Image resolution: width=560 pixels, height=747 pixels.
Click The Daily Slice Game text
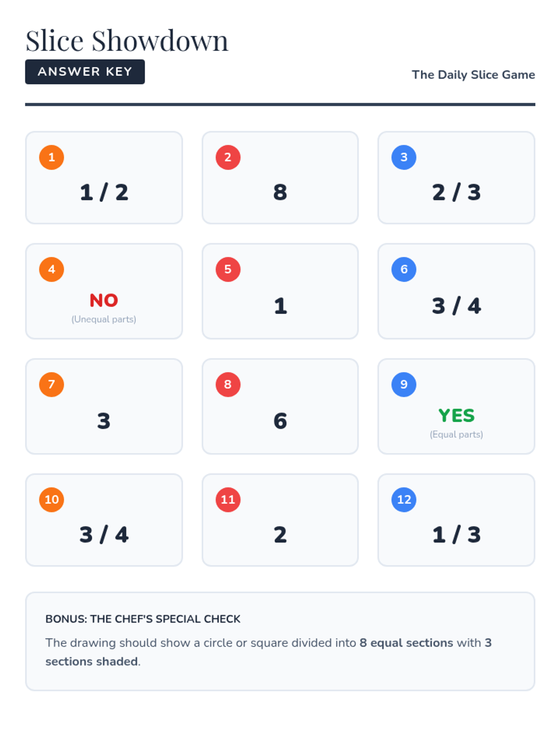pos(473,75)
